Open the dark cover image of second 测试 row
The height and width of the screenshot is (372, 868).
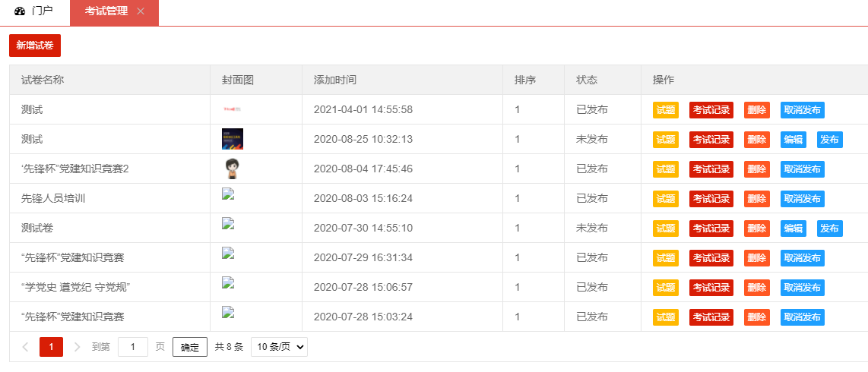232,139
